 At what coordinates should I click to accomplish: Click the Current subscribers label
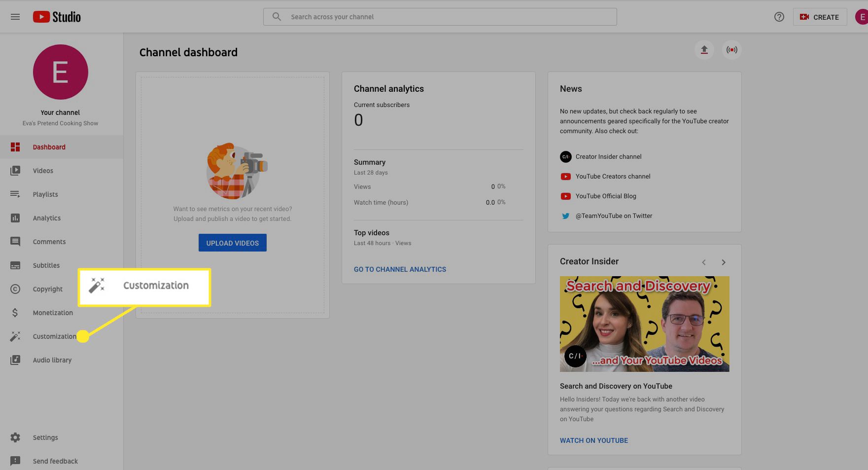click(x=382, y=105)
